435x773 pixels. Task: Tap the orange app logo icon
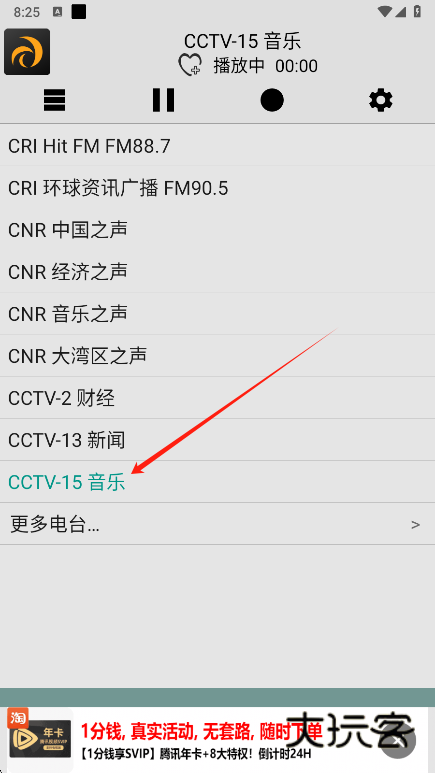(x=27, y=52)
